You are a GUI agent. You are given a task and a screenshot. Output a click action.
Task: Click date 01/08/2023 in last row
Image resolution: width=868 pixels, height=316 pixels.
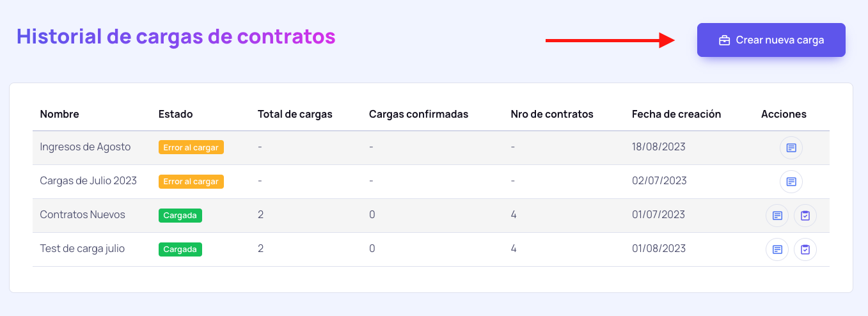[659, 249]
